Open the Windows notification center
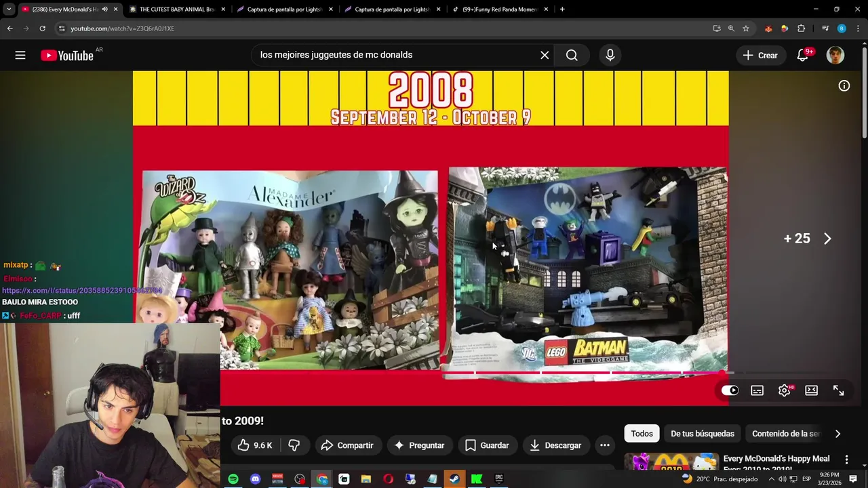The height and width of the screenshot is (488, 868). click(853, 479)
